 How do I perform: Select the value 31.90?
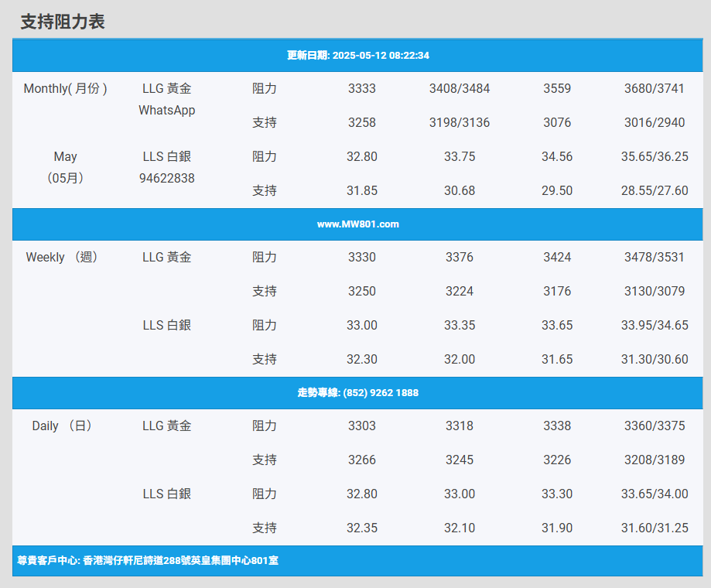[557, 528]
